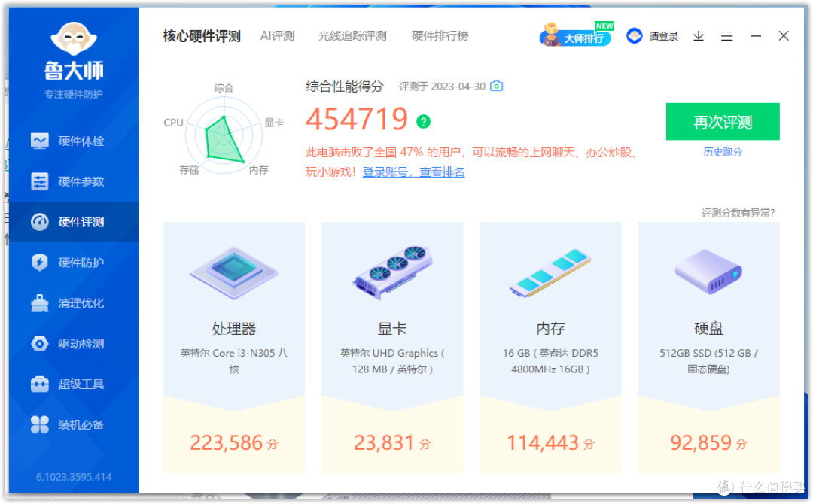Click version number 6.1023.3595.414
Screen dimensions: 813x504
click(x=74, y=477)
